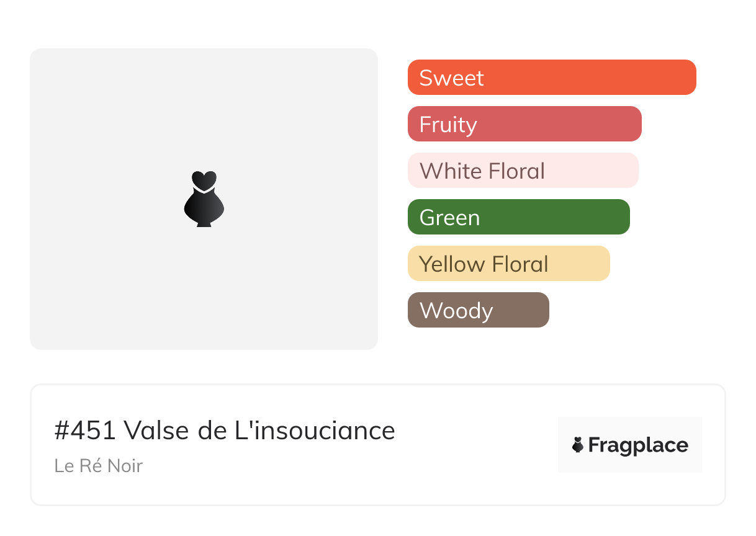Click the Fragplace wordmark text
Viewport: 756px width, 536px height.
638,445
